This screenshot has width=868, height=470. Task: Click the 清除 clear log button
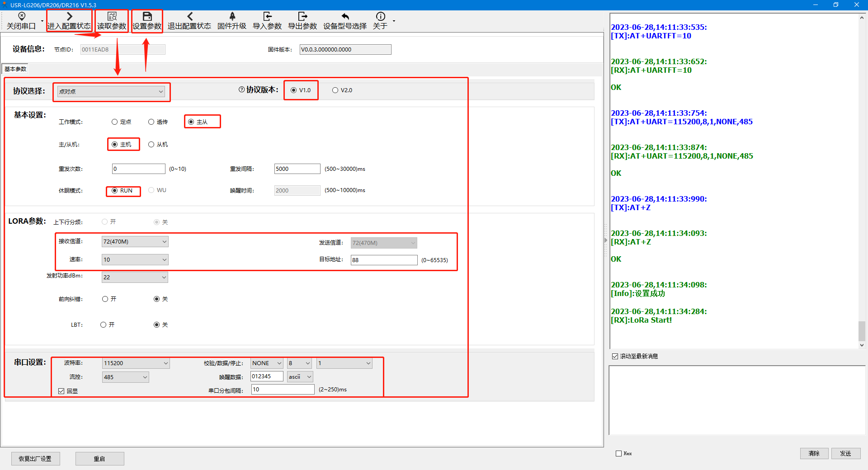(814, 453)
